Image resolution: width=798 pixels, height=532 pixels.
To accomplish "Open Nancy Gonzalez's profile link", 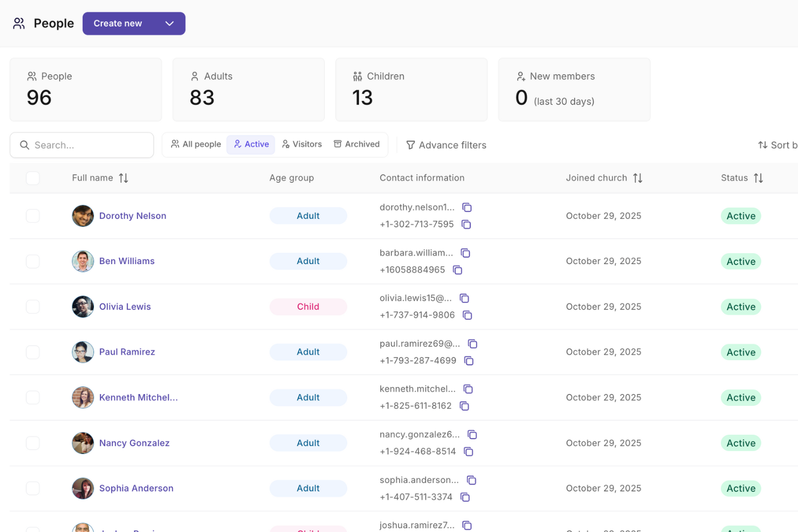I will point(134,443).
